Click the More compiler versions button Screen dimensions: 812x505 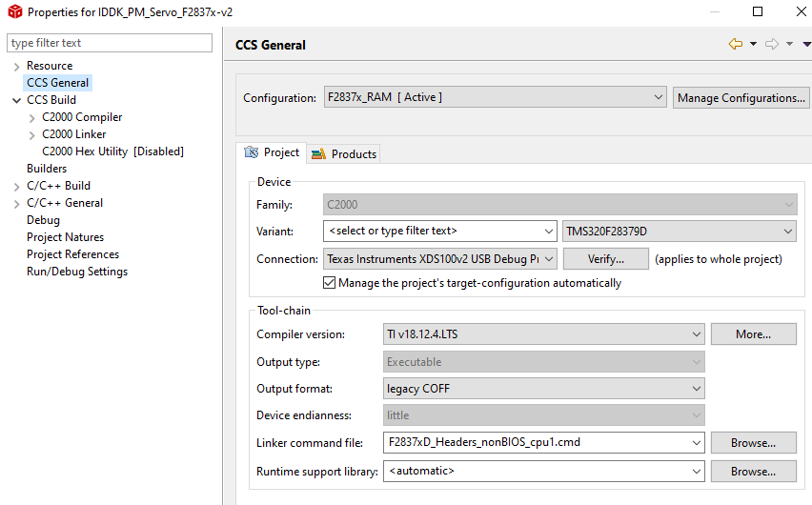tap(753, 334)
